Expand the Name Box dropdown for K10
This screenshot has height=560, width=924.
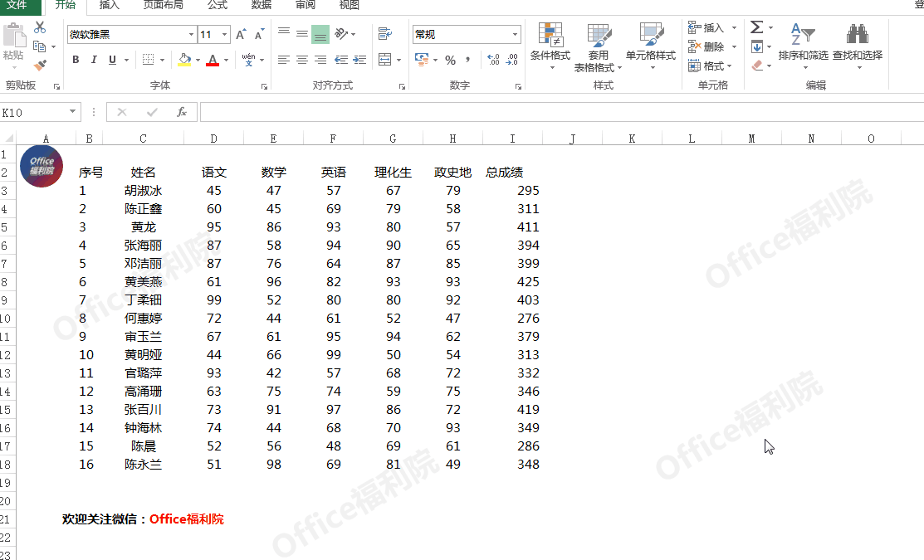(x=72, y=111)
